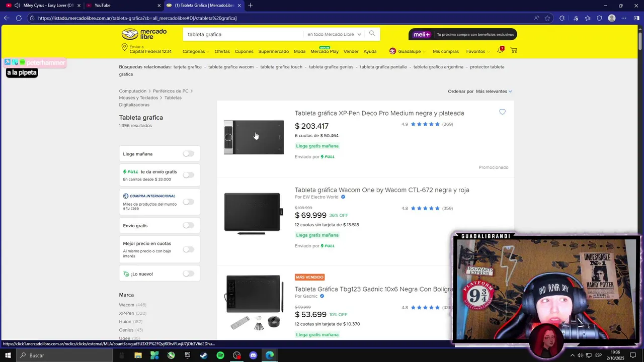Open the XP-Pen Deco Pro product thumbnail
Viewport: 644px width, 362px height.
tap(254, 137)
